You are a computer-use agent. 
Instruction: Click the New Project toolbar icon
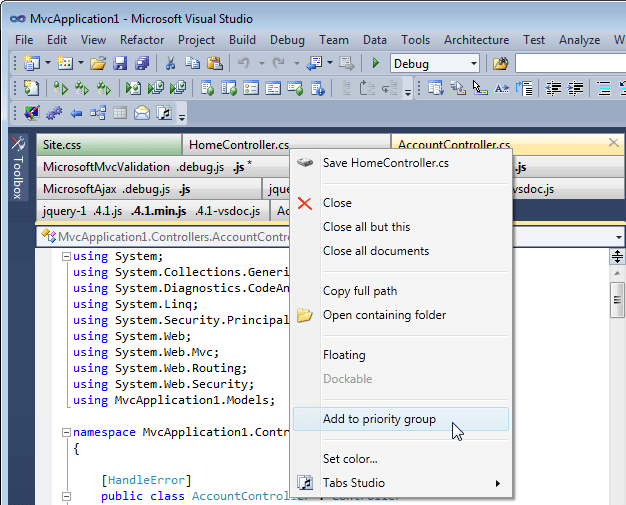(32, 63)
